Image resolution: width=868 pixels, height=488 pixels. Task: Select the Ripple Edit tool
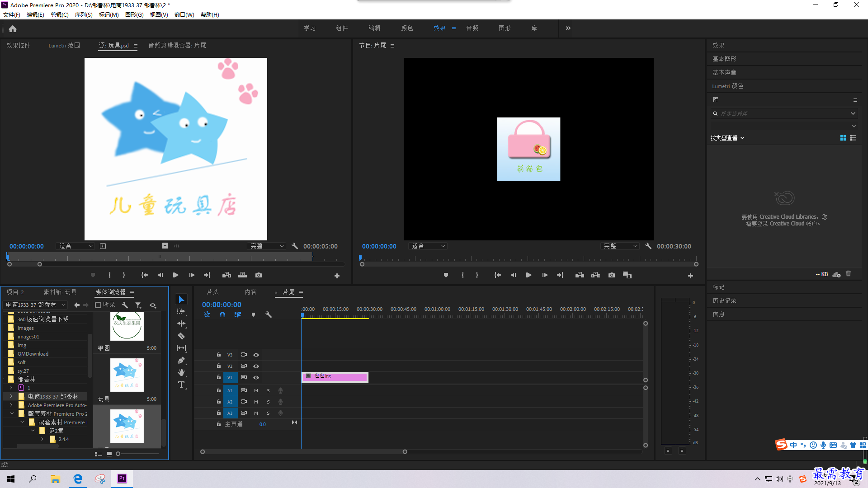coord(181,324)
